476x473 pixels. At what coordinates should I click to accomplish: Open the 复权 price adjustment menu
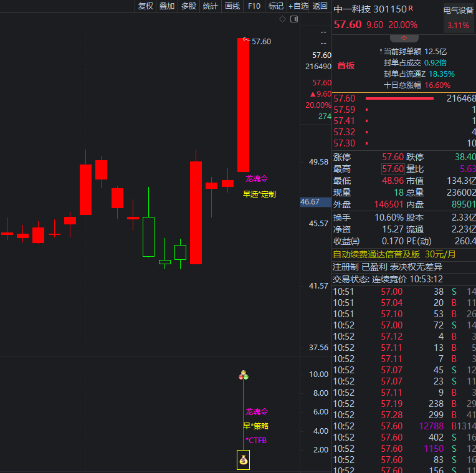point(146,6)
